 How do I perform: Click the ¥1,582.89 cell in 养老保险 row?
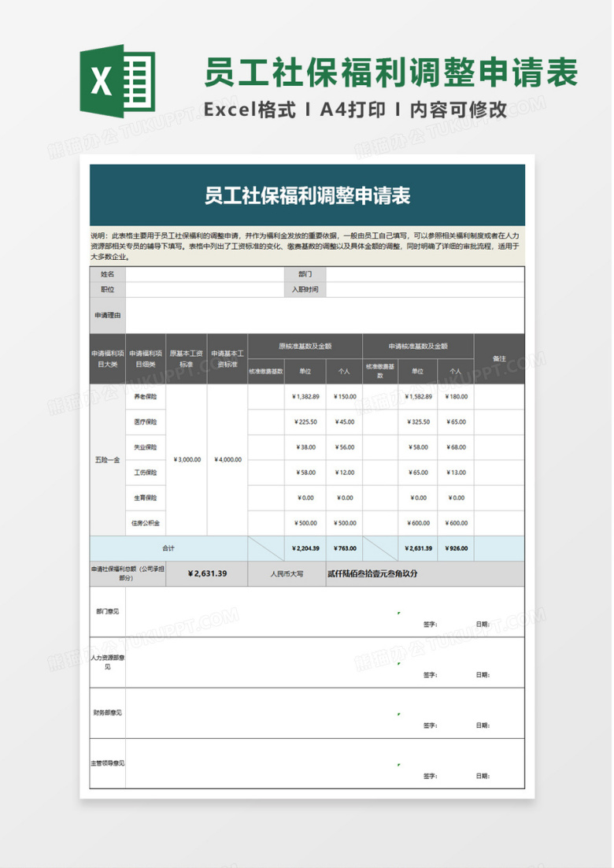[418, 397]
